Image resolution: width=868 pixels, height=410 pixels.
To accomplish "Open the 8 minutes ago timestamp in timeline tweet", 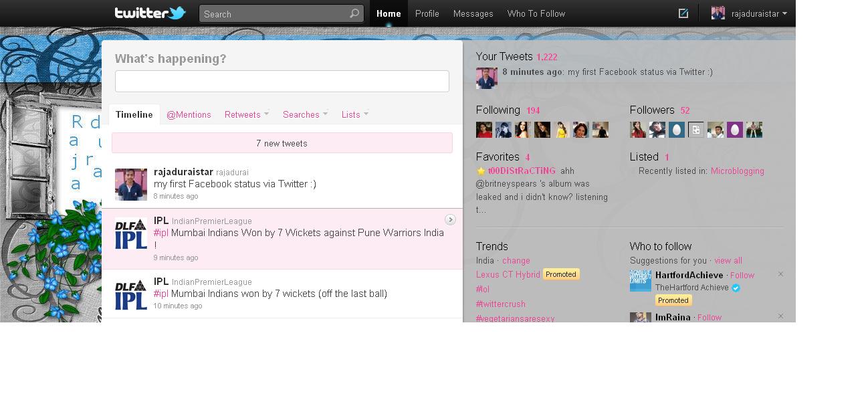I will point(176,196).
